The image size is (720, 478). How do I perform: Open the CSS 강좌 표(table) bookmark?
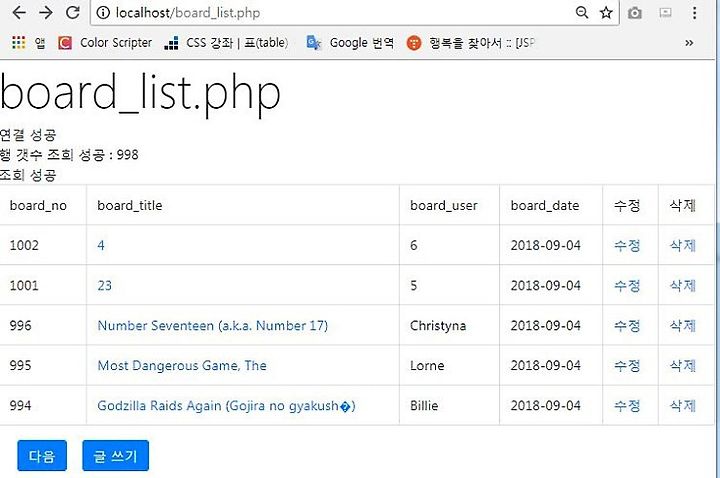coord(227,43)
